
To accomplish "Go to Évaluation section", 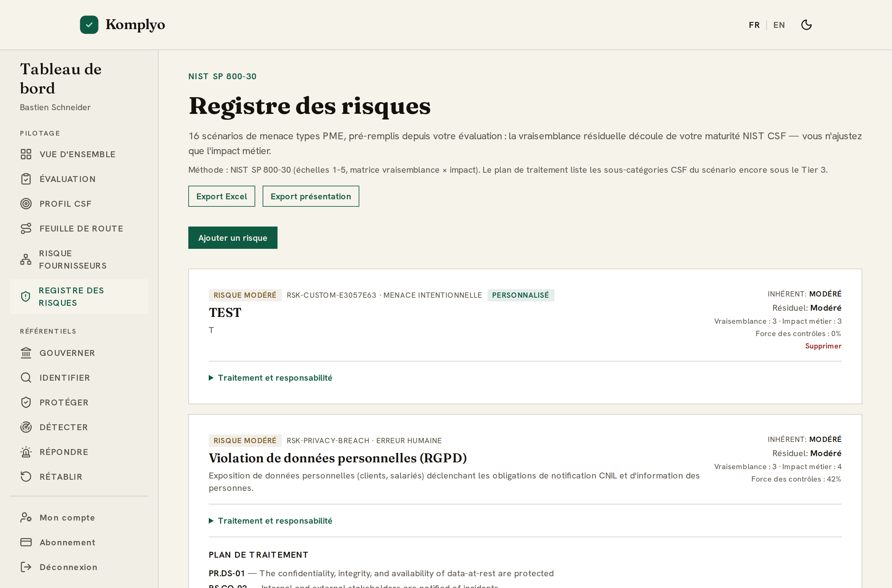I will pos(79,179).
